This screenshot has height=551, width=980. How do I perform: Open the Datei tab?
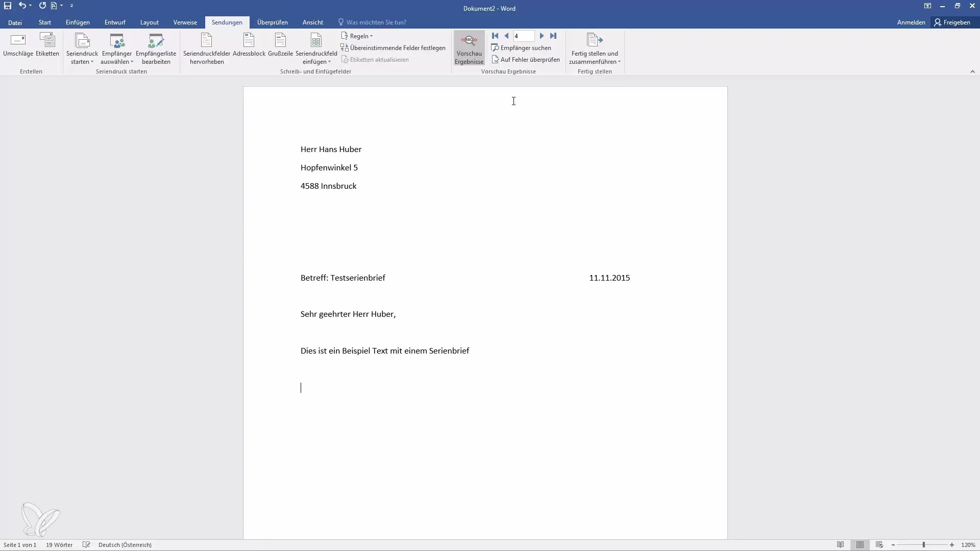click(x=15, y=22)
